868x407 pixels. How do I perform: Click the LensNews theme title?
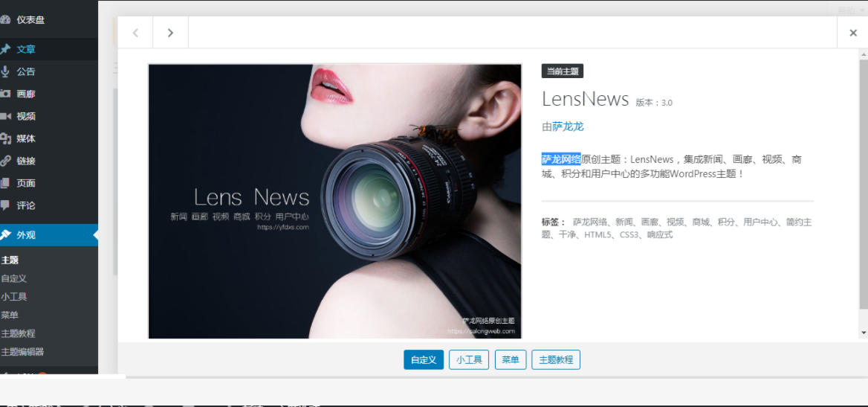[x=585, y=99]
